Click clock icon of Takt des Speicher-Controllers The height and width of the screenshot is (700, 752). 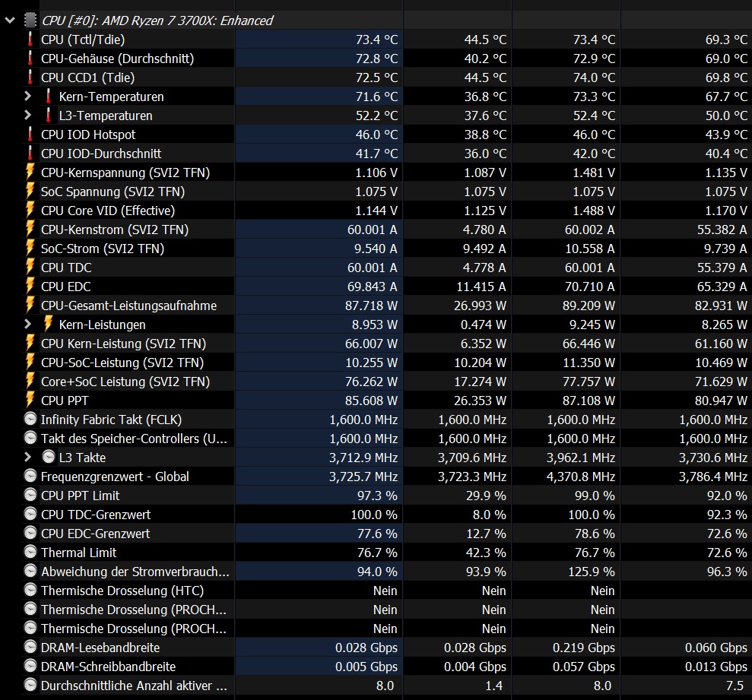point(30,439)
